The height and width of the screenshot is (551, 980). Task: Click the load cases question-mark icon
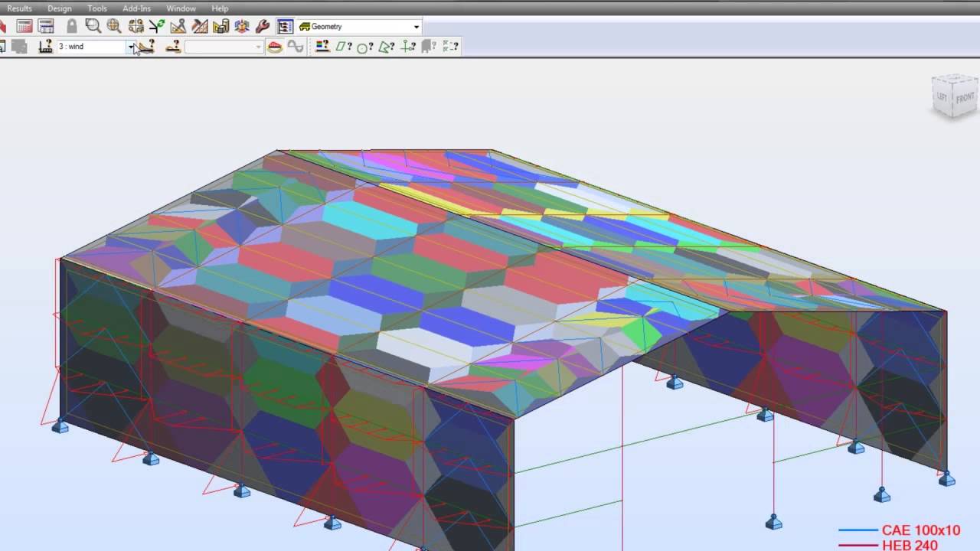pyautogui.click(x=45, y=47)
